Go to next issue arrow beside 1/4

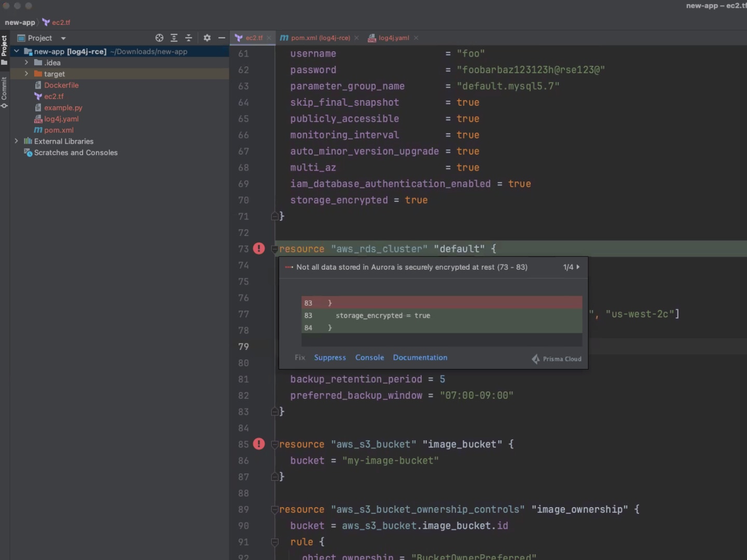pyautogui.click(x=578, y=267)
